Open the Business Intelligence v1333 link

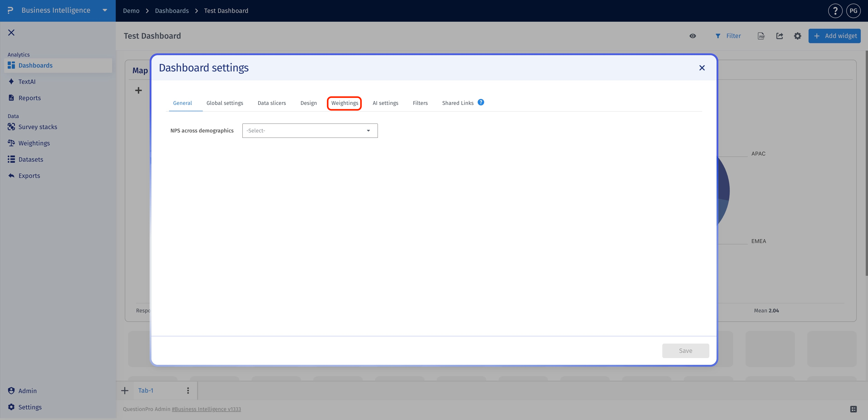206,409
